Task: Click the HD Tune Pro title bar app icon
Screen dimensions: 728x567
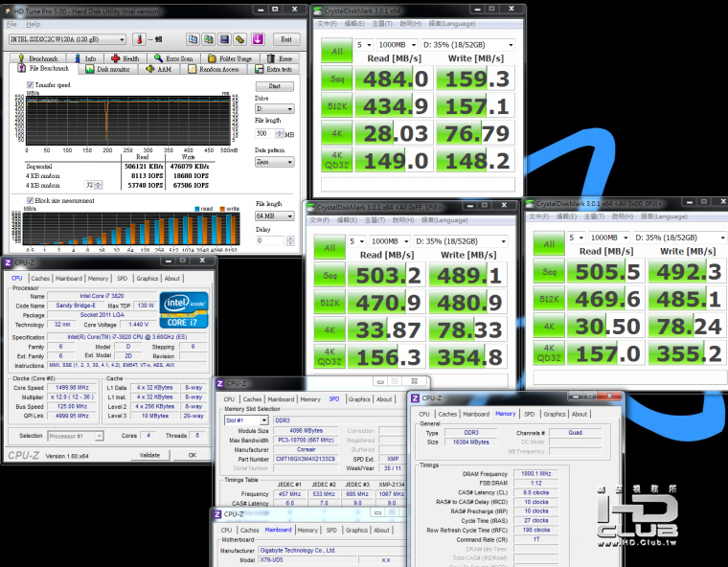Action: pyautogui.click(x=8, y=11)
